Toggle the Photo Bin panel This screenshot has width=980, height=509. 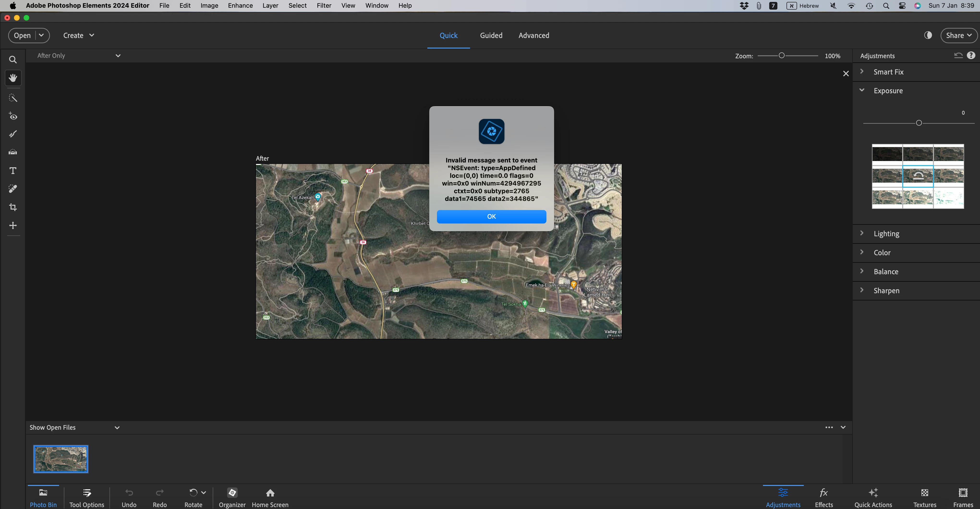click(x=43, y=497)
